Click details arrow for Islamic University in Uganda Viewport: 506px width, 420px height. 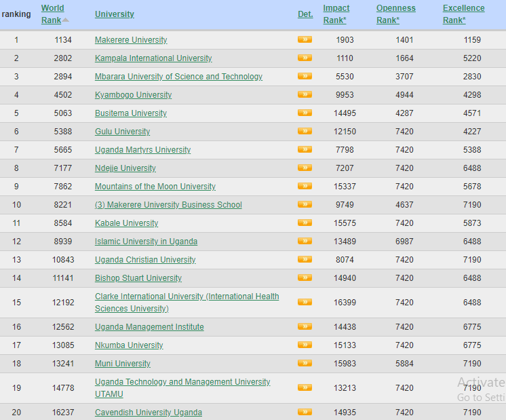pos(305,241)
